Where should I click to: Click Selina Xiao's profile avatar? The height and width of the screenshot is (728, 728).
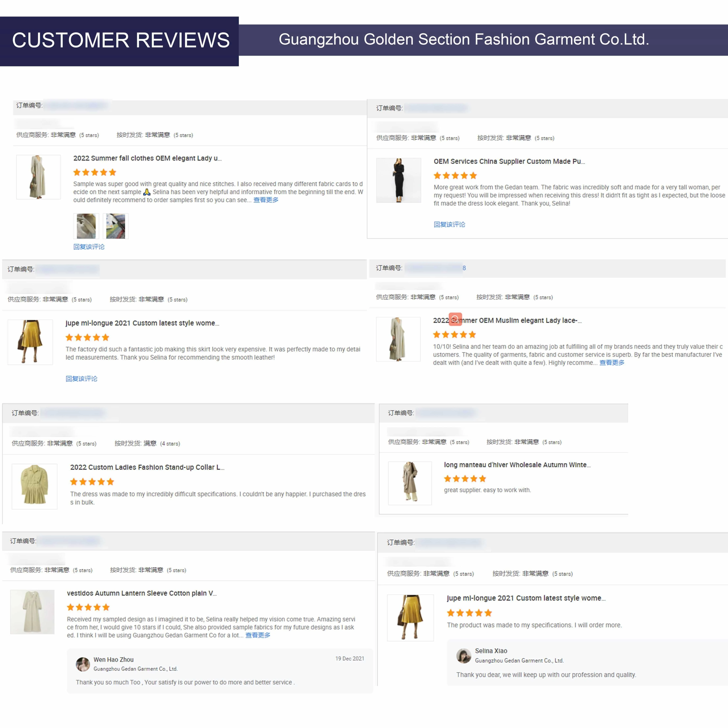[x=464, y=656]
